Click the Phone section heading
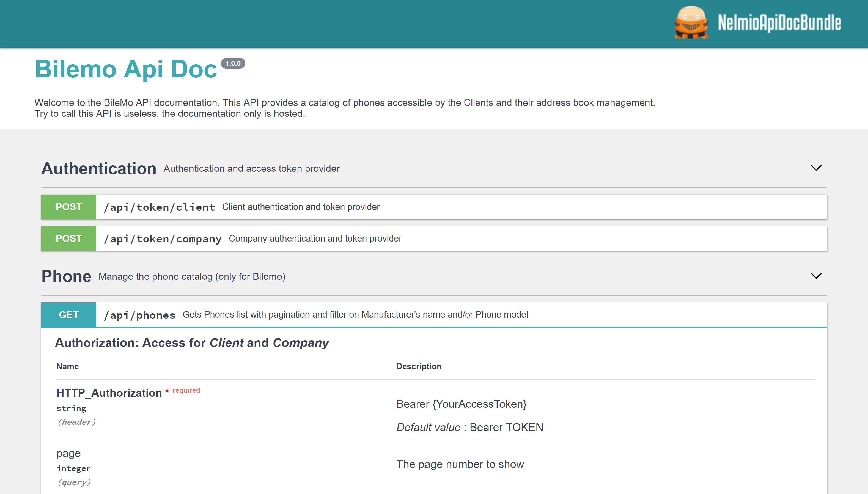This screenshot has width=868, height=494. 66,276
